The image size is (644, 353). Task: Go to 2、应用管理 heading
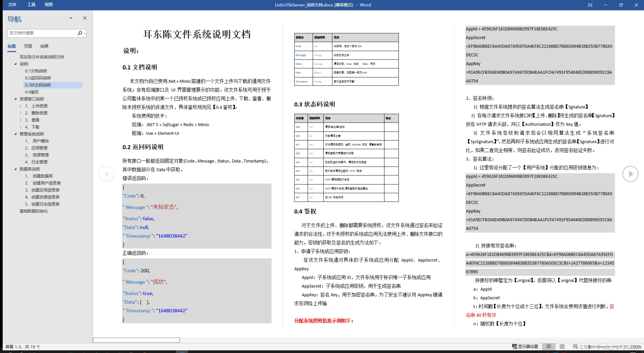point(36,148)
